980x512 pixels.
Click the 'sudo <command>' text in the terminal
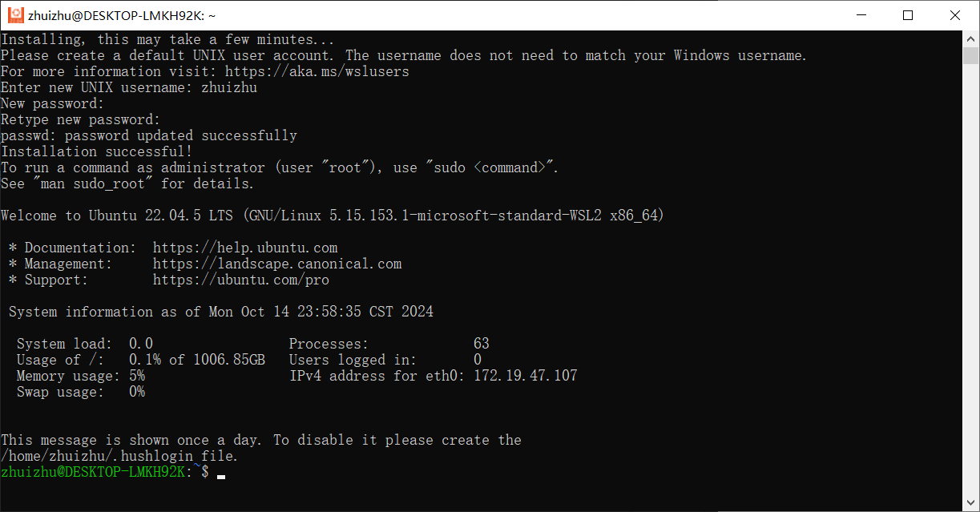[491, 167]
